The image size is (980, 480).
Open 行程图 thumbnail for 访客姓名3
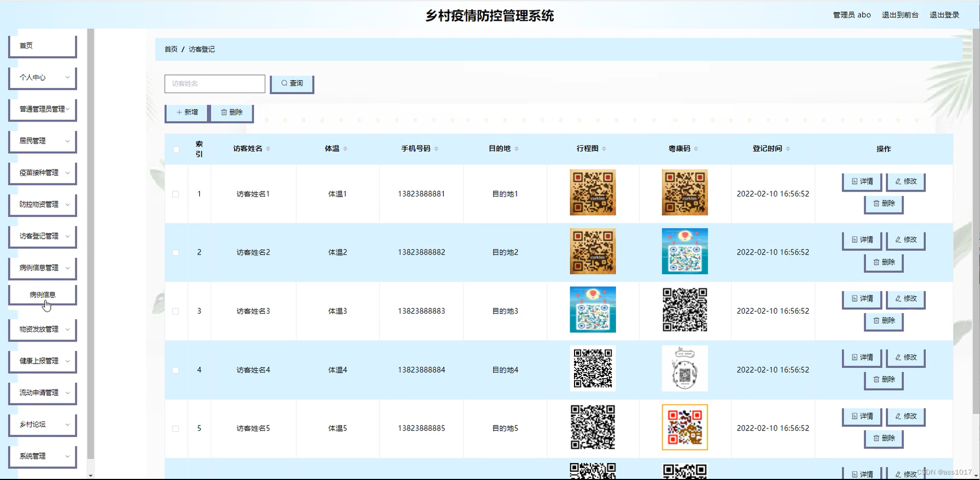593,310
